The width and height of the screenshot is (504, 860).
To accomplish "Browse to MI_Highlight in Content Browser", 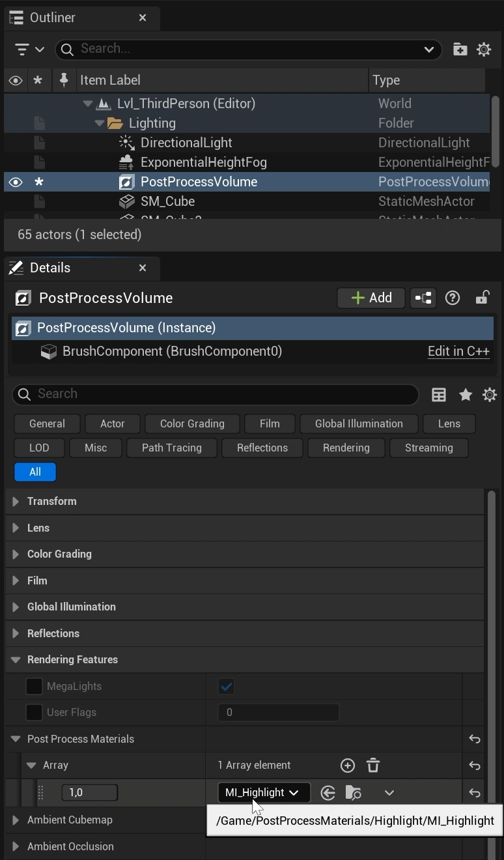I will (x=353, y=792).
